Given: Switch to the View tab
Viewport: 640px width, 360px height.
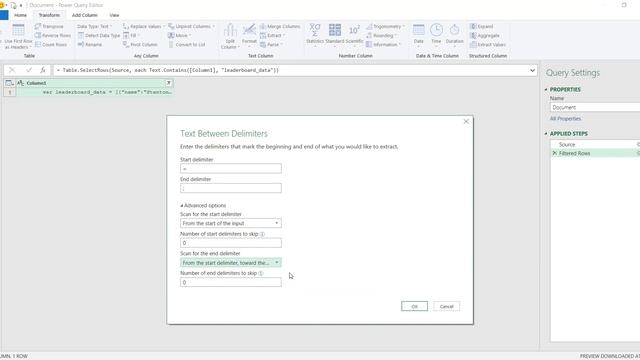Looking at the screenshot, I should [x=114, y=15].
